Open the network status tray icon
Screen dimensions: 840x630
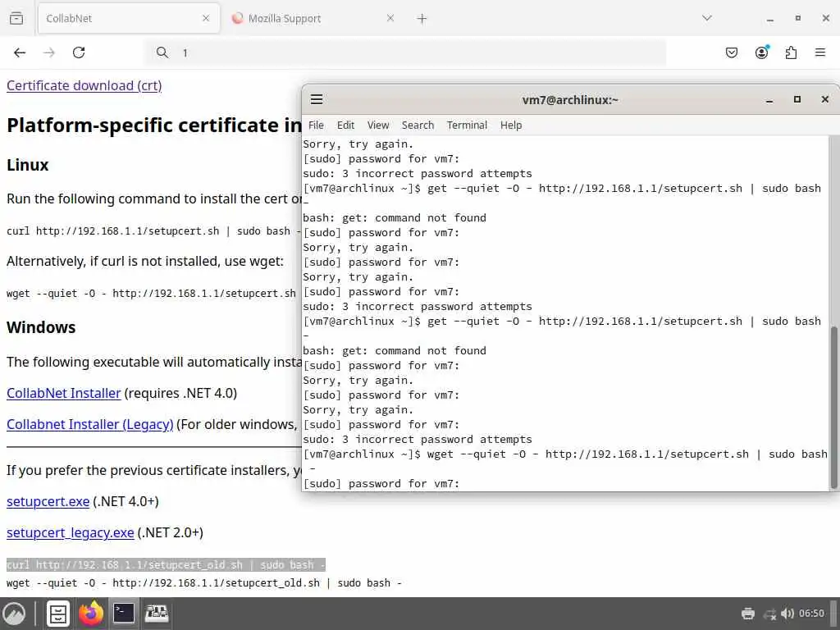(769, 614)
